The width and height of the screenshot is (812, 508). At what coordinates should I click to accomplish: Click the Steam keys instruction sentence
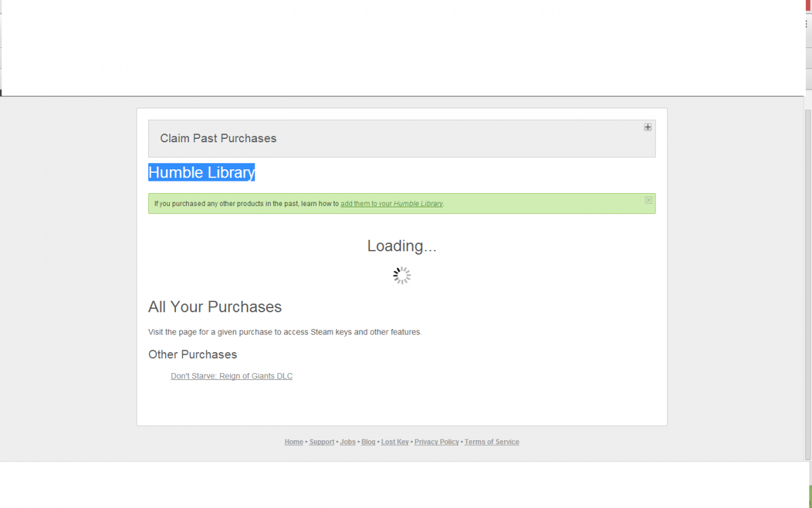pos(285,333)
